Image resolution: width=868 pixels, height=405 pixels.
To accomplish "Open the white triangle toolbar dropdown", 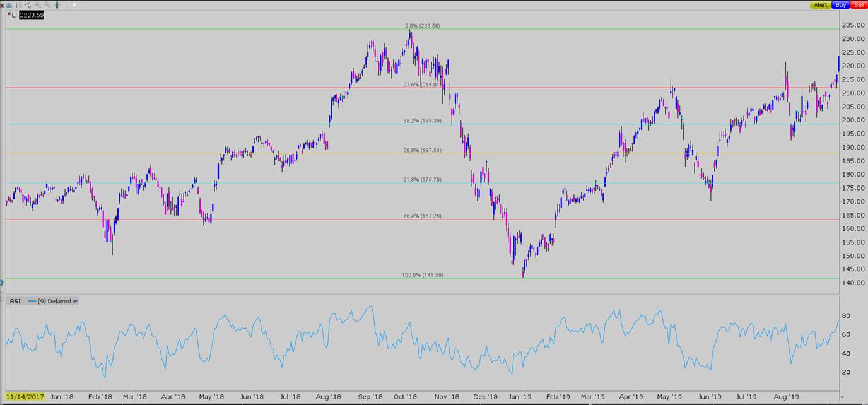I will (x=74, y=5).
